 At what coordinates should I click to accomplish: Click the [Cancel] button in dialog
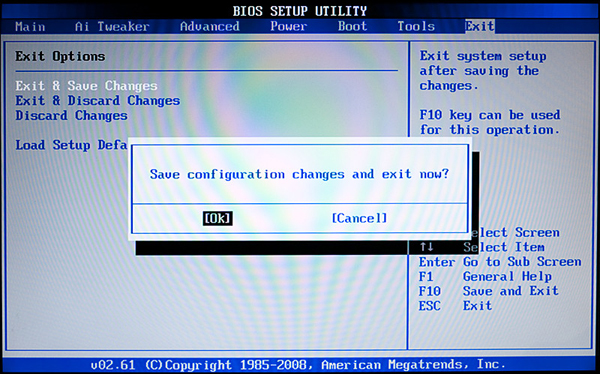point(359,218)
